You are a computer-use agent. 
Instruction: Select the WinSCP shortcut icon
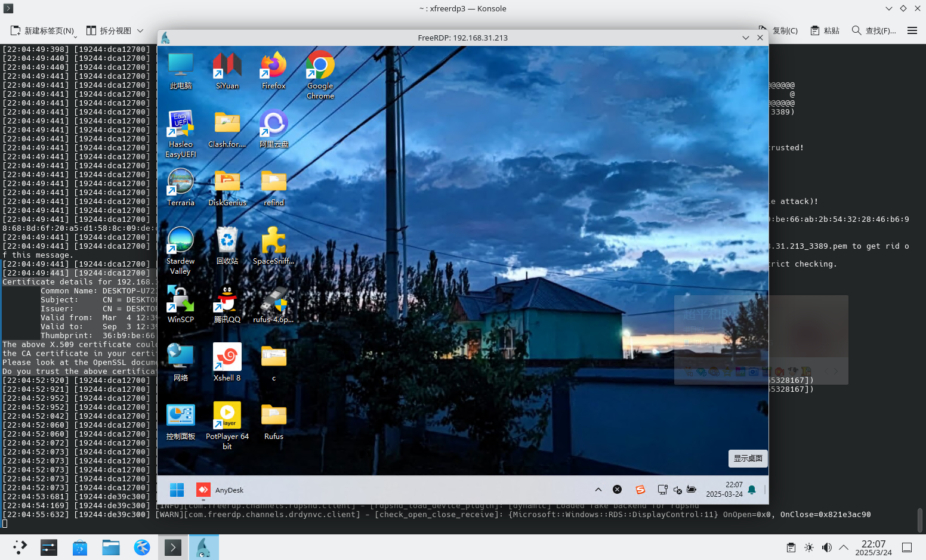click(180, 304)
